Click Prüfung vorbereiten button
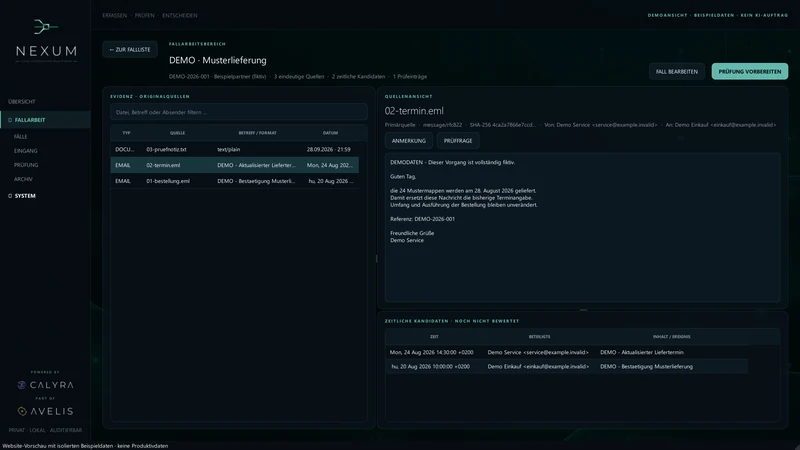This screenshot has height=450, width=800. (749, 71)
